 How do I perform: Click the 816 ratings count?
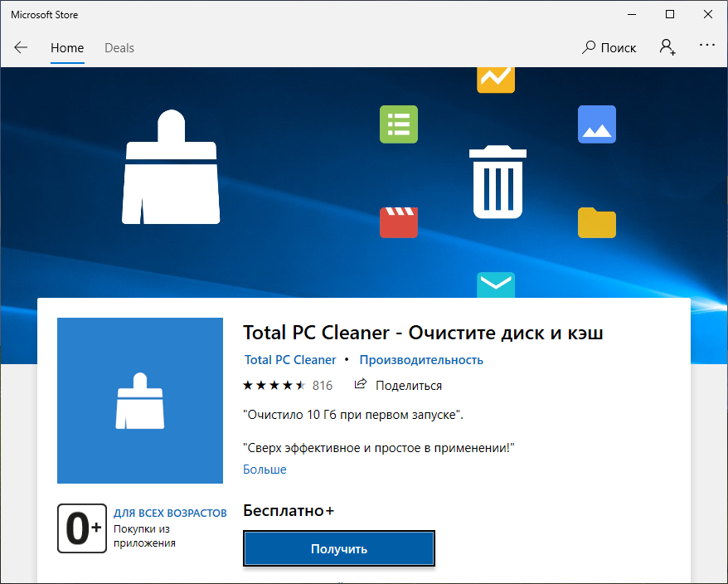click(323, 385)
